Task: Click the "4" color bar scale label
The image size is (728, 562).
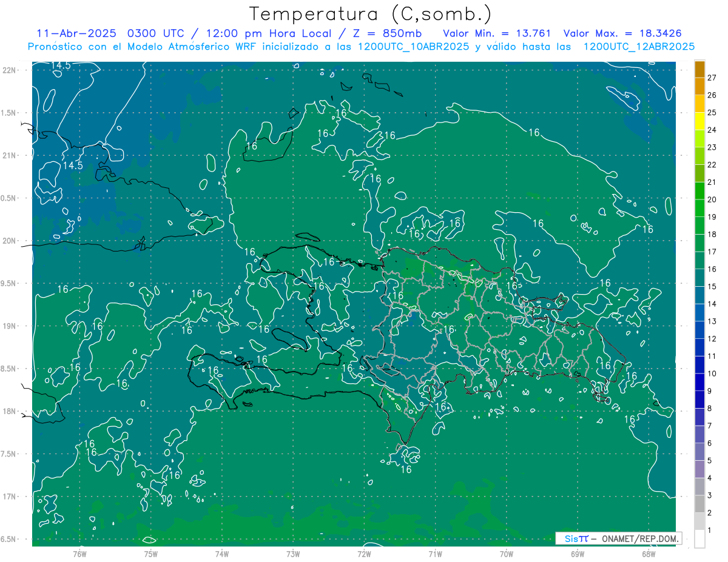Action: 710,478
